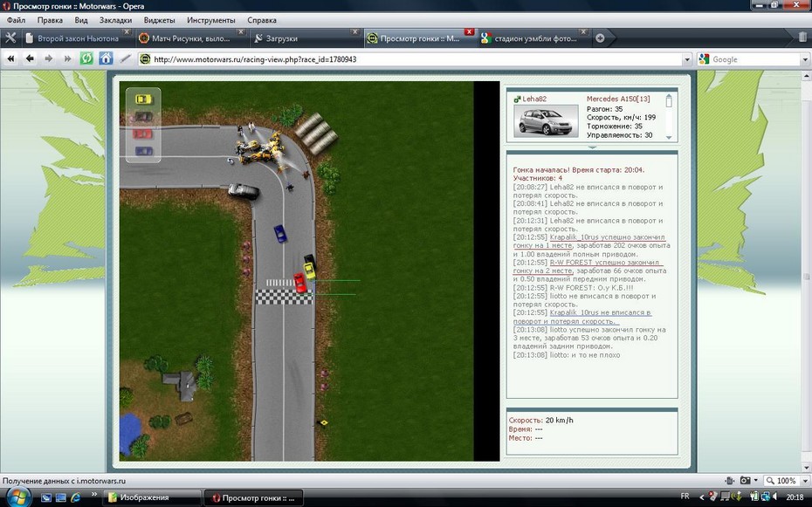Click the fast forward navigation button
Viewport: 812px width, 507px height.
67,59
